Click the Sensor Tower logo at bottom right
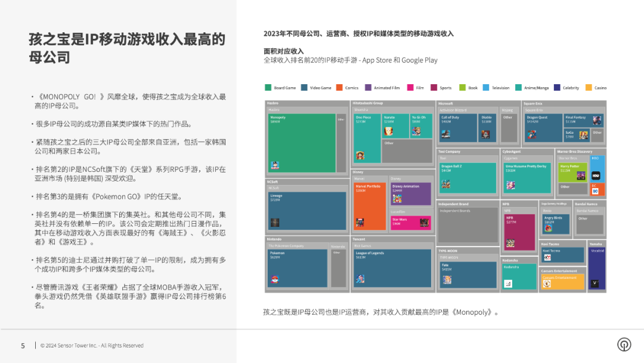Screen dimensions: 644x363 (624, 344)
